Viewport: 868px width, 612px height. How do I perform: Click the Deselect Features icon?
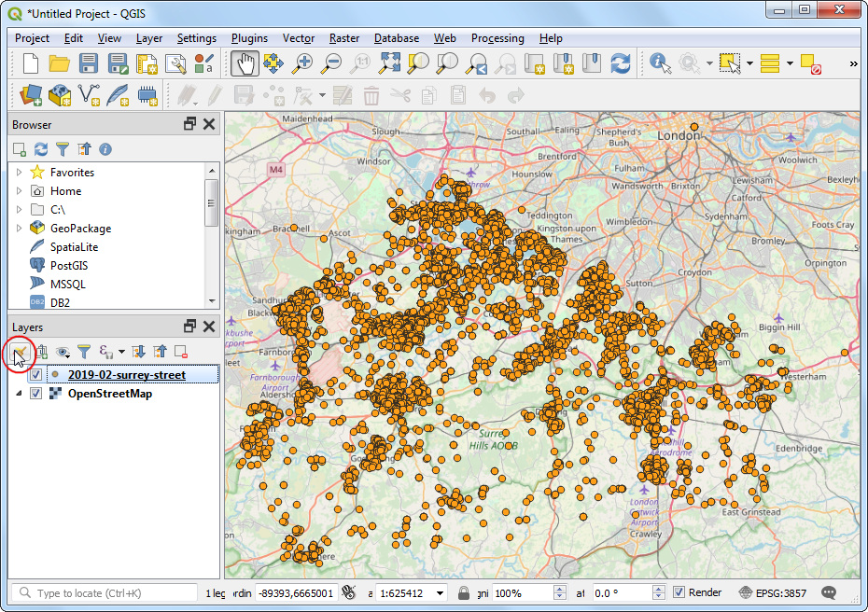[810, 64]
